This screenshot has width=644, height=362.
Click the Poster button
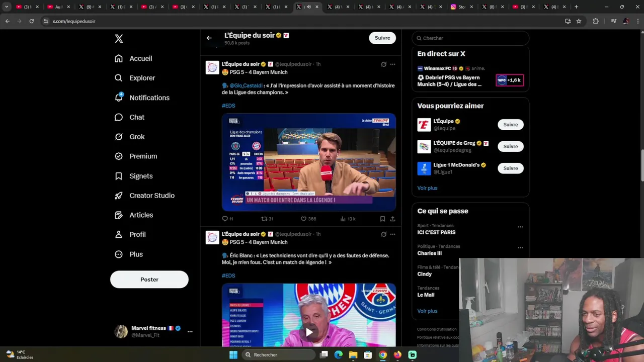[149, 280]
